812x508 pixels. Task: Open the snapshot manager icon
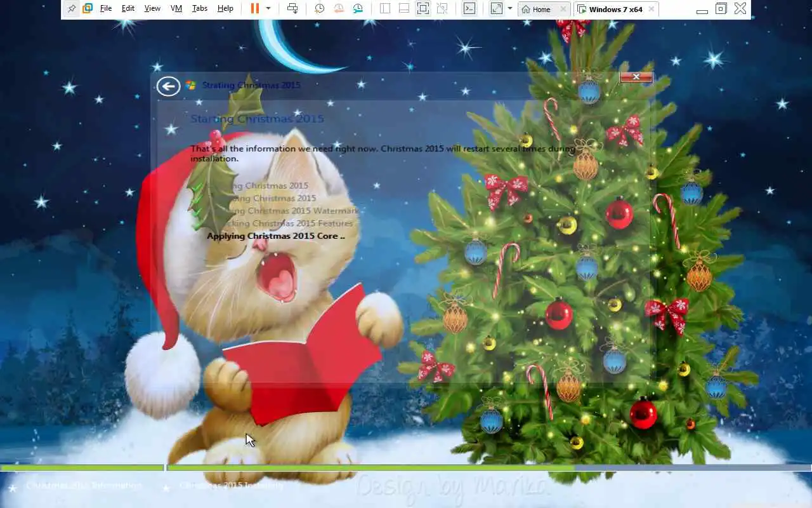[x=358, y=9]
